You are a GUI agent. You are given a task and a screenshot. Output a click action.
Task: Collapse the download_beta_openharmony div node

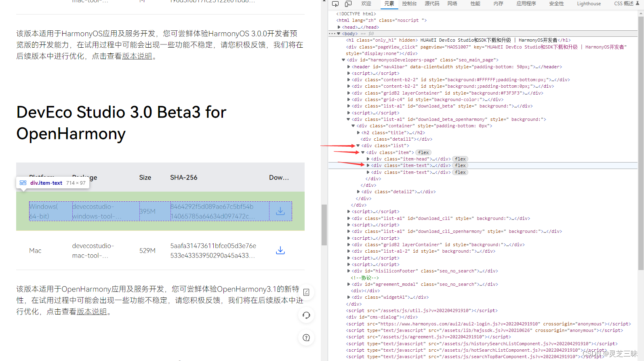(348, 119)
